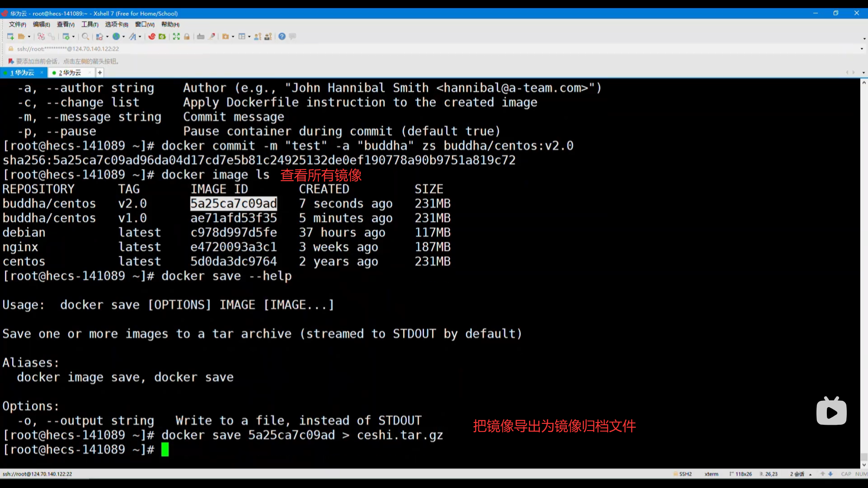Expand the globe encoding dropdown arrow

tap(123, 37)
